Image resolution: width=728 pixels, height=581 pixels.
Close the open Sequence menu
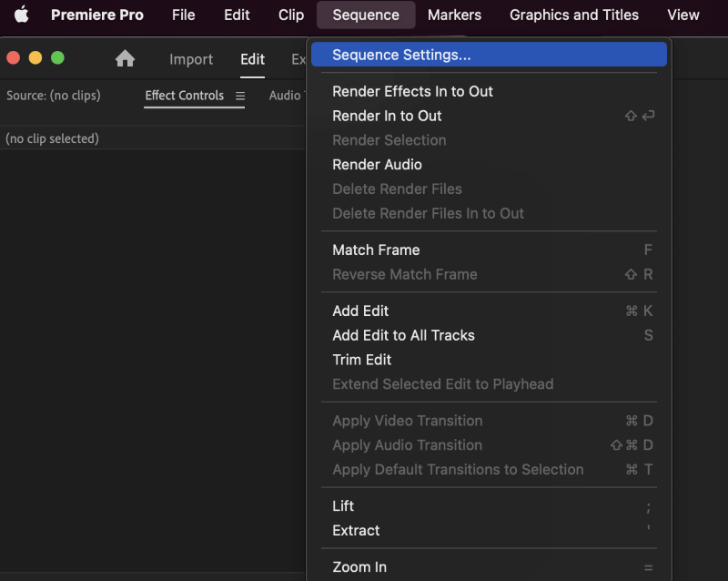click(366, 15)
